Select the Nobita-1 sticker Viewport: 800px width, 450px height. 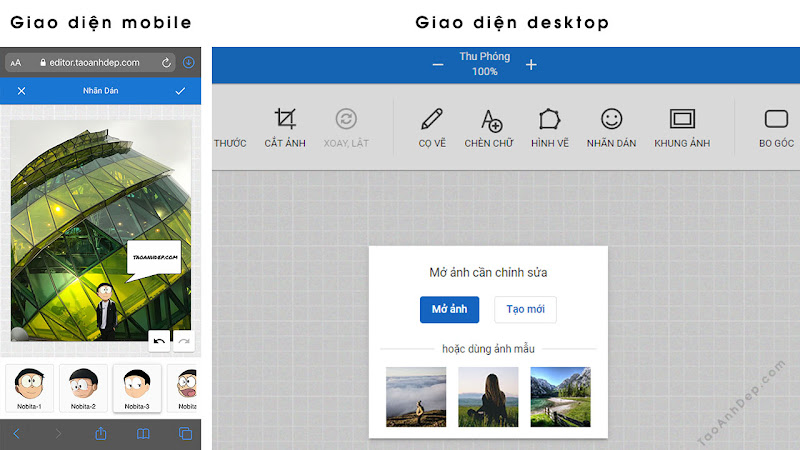29,388
